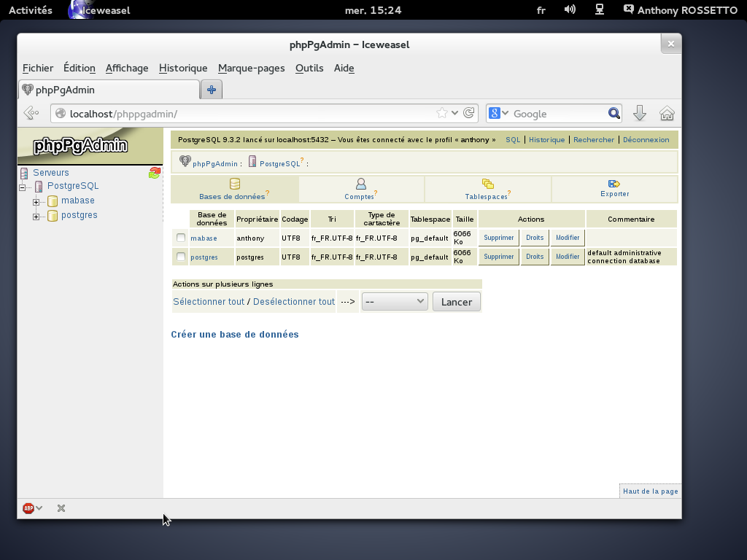Open the Historique menu
The width and height of the screenshot is (747, 560).
(x=183, y=68)
